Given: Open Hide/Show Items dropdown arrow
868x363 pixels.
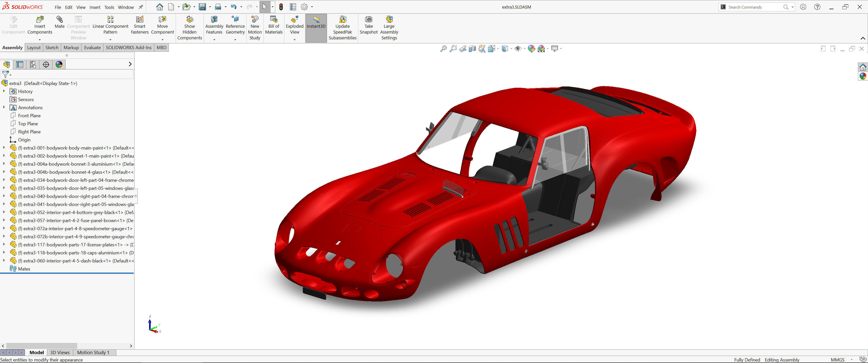Looking at the screenshot, I should 525,49.
